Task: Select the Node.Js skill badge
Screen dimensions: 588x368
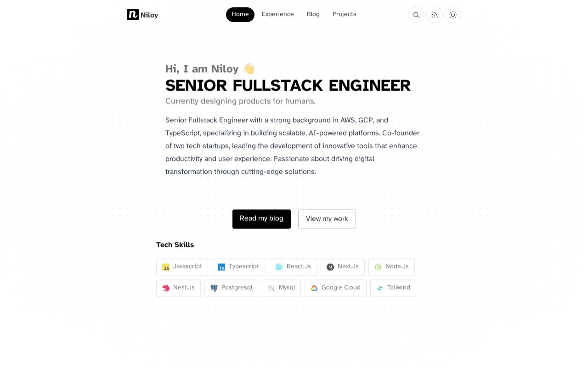Action: click(391, 267)
